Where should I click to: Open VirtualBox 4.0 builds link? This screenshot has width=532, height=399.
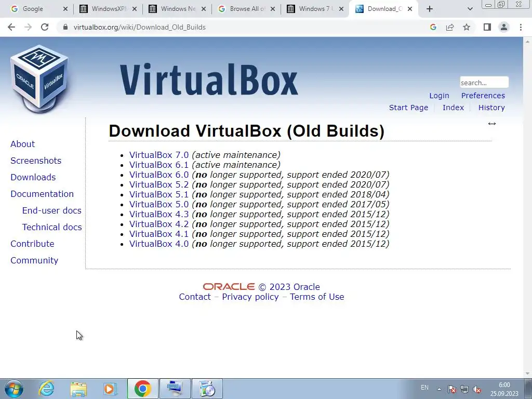tap(159, 244)
